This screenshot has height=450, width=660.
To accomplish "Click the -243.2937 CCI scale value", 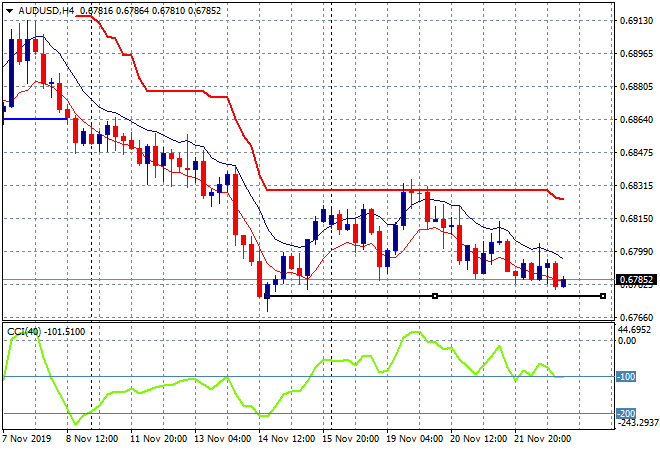I will (638, 422).
